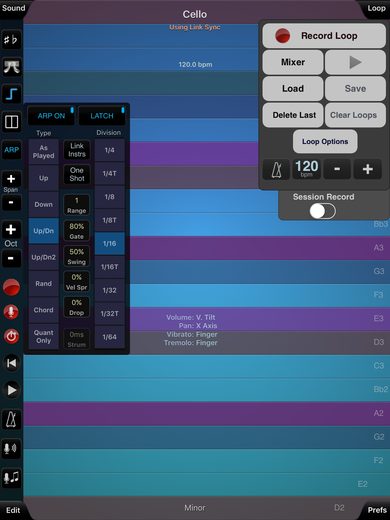
Task: Tap the 120 bpm tempo field
Action: click(x=307, y=169)
